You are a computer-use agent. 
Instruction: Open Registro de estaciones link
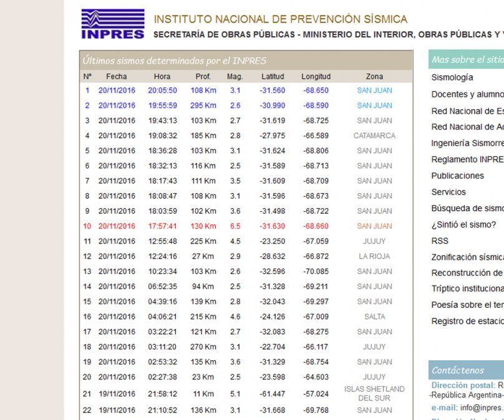(x=467, y=321)
